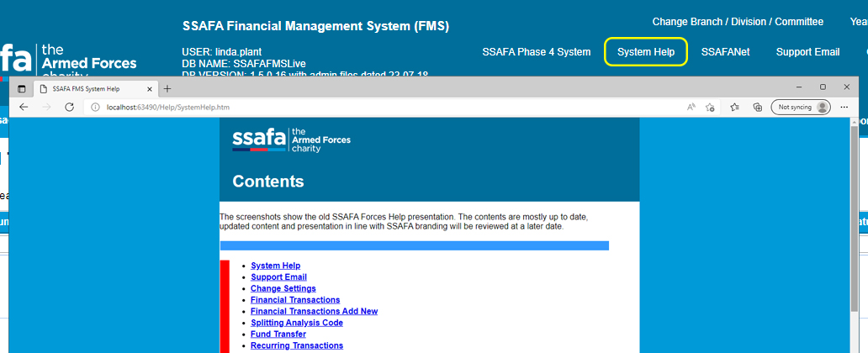Open the Support Email contents link

(x=278, y=277)
